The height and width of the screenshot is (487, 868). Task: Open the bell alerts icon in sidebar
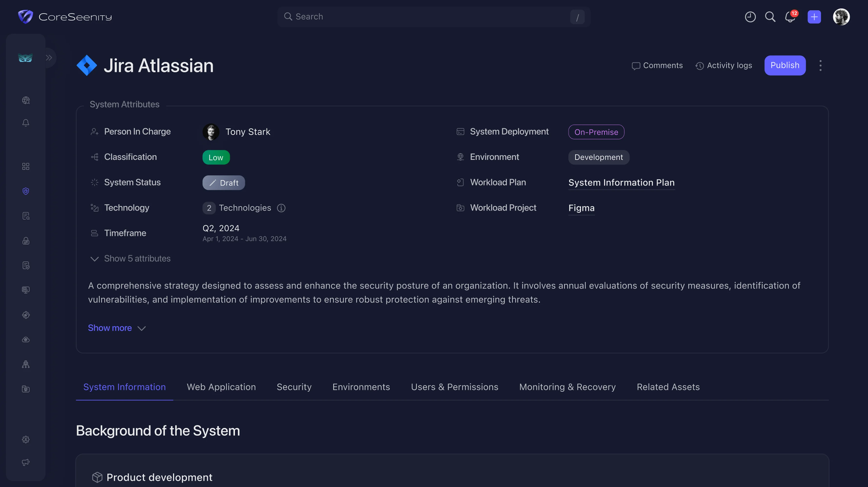[26, 123]
